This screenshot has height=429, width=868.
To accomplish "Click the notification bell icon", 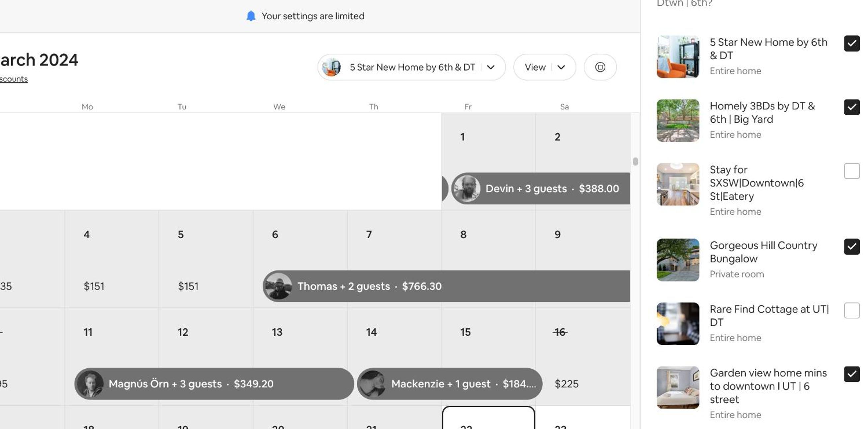I will point(251,16).
